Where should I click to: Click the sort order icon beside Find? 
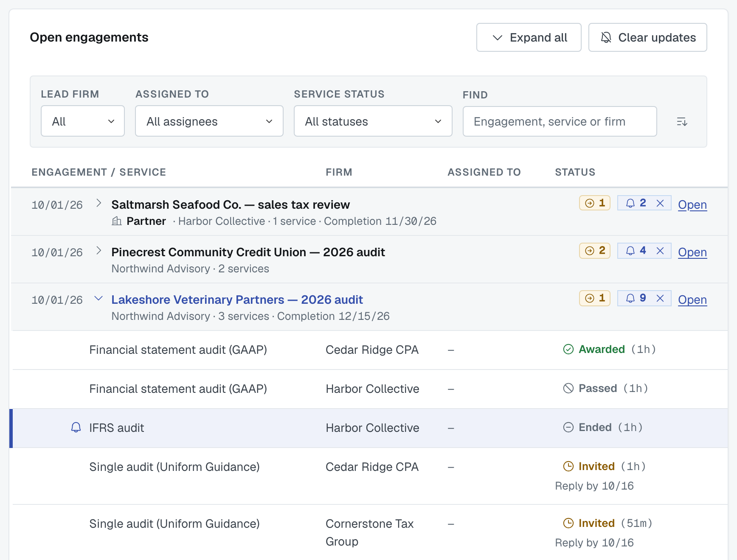point(682,122)
